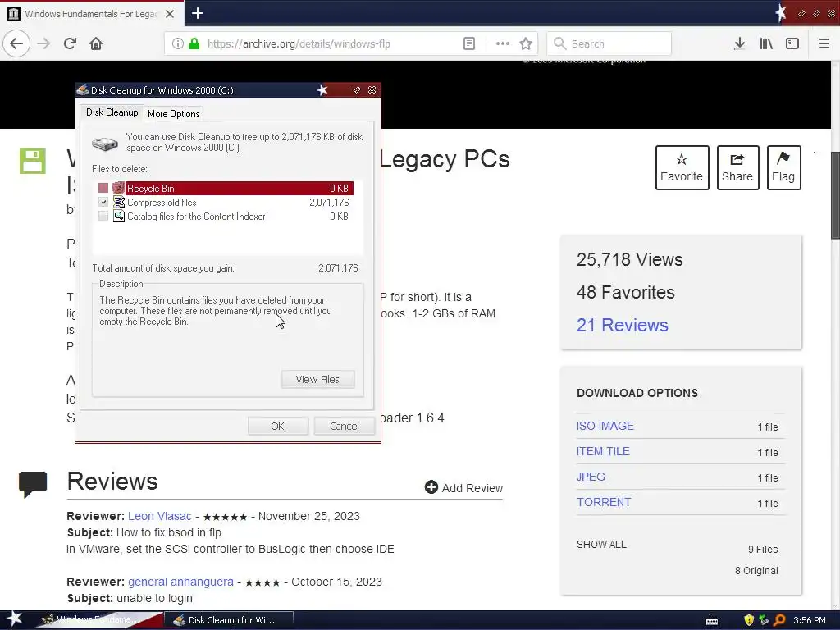Open reviewer Leon Vlasac's profile link
Image resolution: width=840 pixels, height=630 pixels.
click(x=160, y=516)
